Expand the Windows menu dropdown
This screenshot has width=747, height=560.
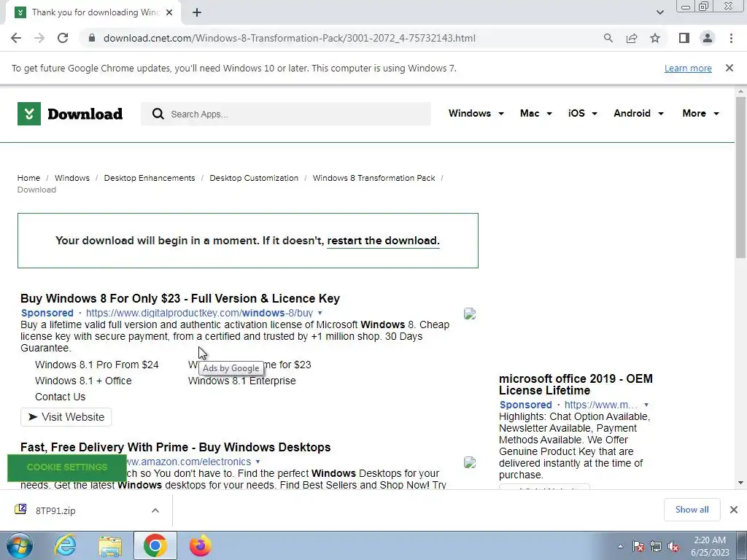pyautogui.click(x=476, y=113)
